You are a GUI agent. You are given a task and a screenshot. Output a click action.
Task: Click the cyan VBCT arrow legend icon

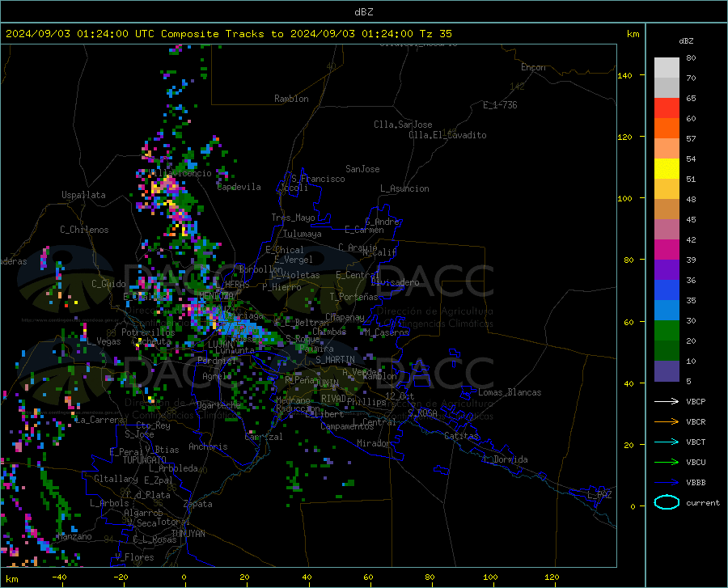tap(667, 442)
